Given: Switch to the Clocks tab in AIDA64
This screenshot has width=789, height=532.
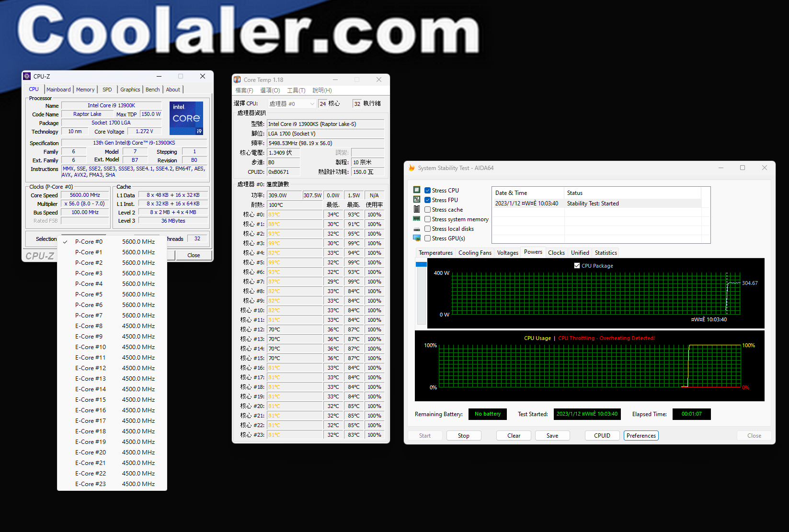Looking at the screenshot, I should pyautogui.click(x=556, y=253).
